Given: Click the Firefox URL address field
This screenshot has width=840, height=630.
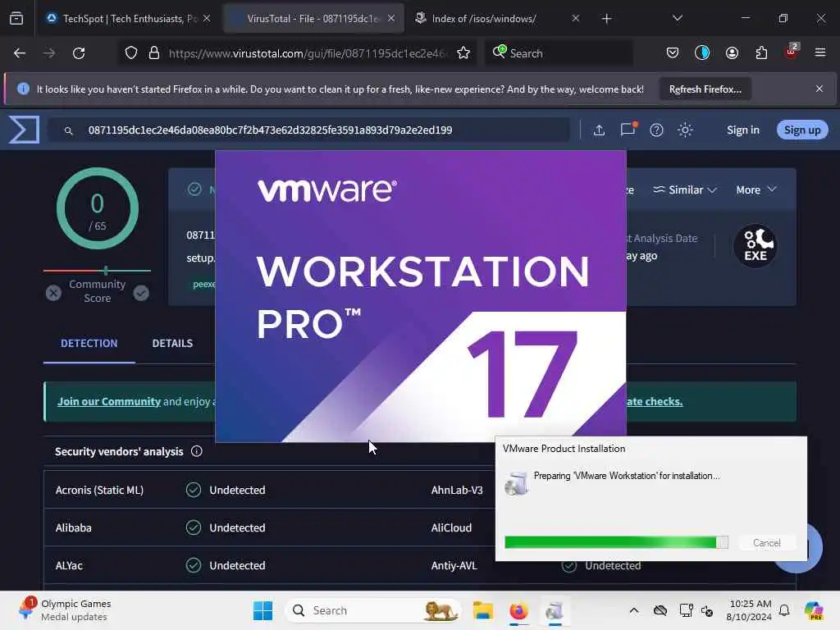Looking at the screenshot, I should (307, 53).
